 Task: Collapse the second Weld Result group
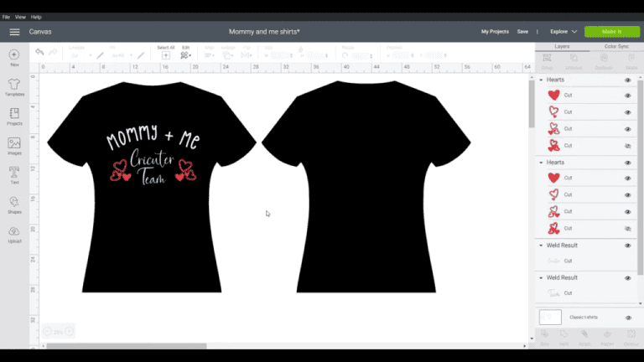tap(541, 278)
